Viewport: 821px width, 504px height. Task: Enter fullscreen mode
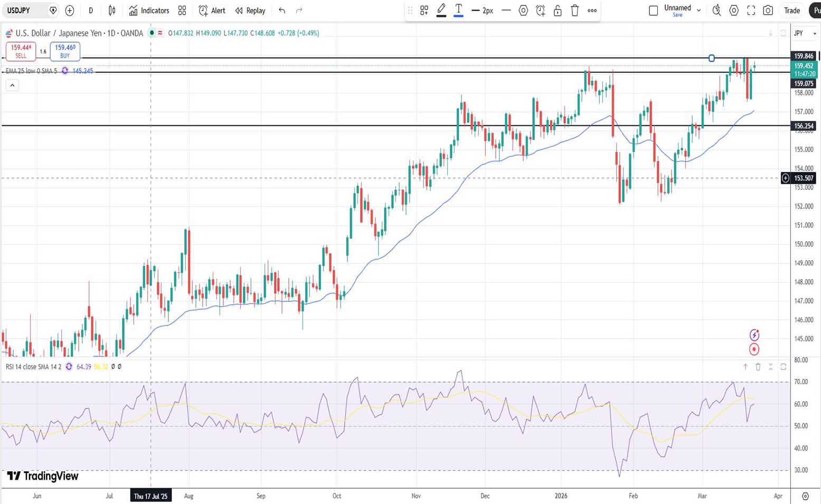click(x=751, y=11)
